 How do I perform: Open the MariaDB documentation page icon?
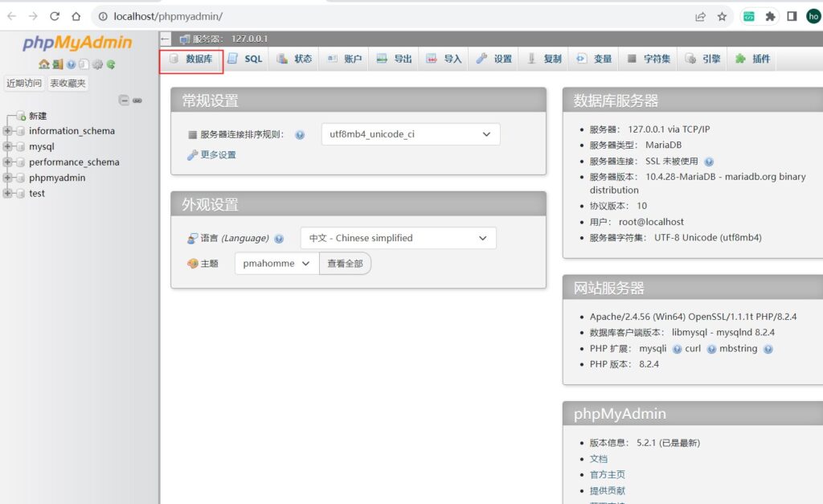(x=84, y=64)
